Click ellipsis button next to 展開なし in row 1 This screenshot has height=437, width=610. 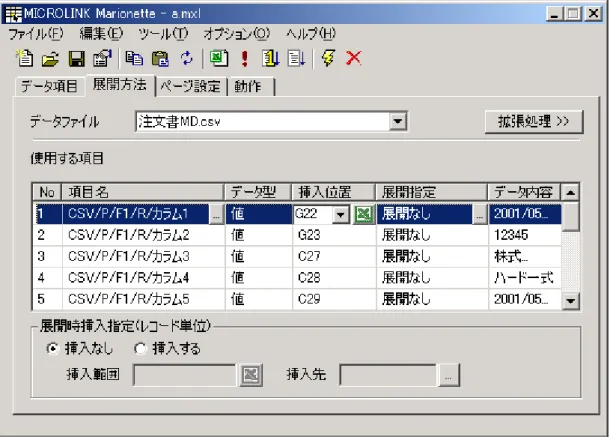[480, 214]
